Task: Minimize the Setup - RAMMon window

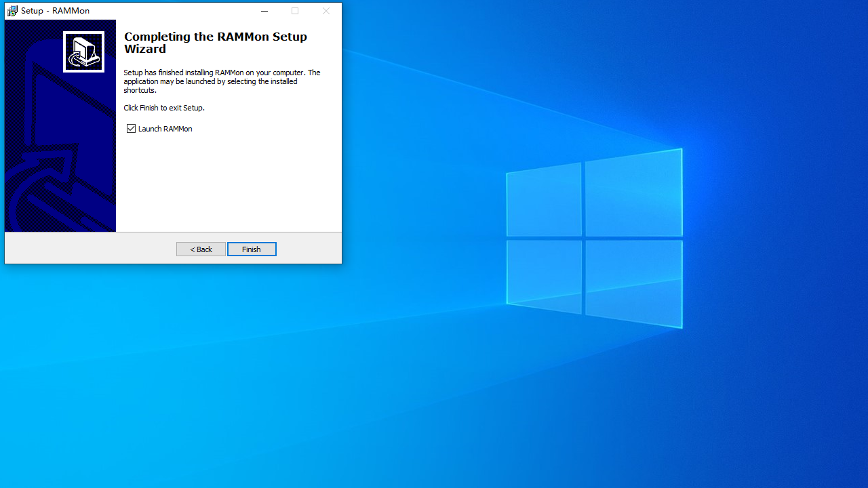Action: tap(264, 11)
